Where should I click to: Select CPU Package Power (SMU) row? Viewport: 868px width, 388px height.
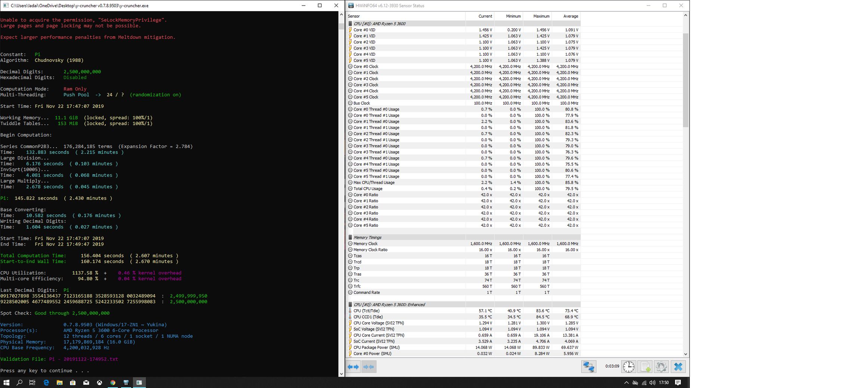[x=464, y=347]
